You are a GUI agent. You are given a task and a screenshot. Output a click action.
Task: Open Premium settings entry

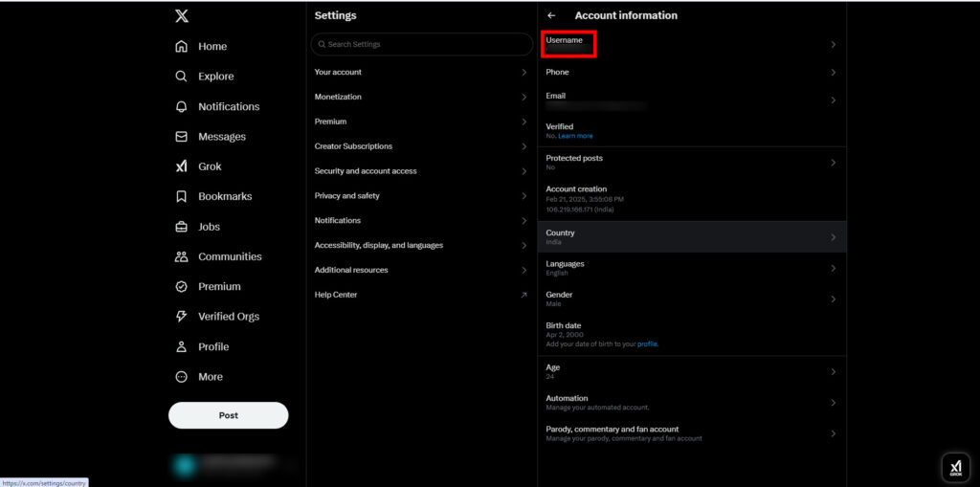tap(421, 122)
